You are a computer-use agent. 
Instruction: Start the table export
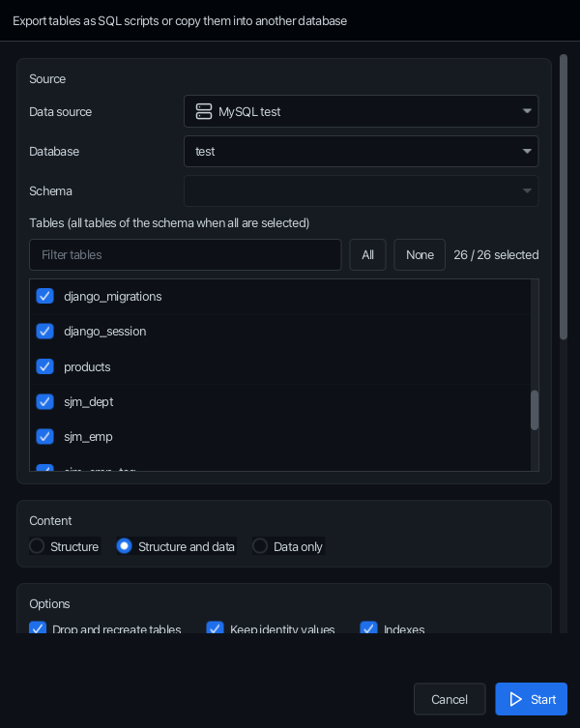point(532,699)
